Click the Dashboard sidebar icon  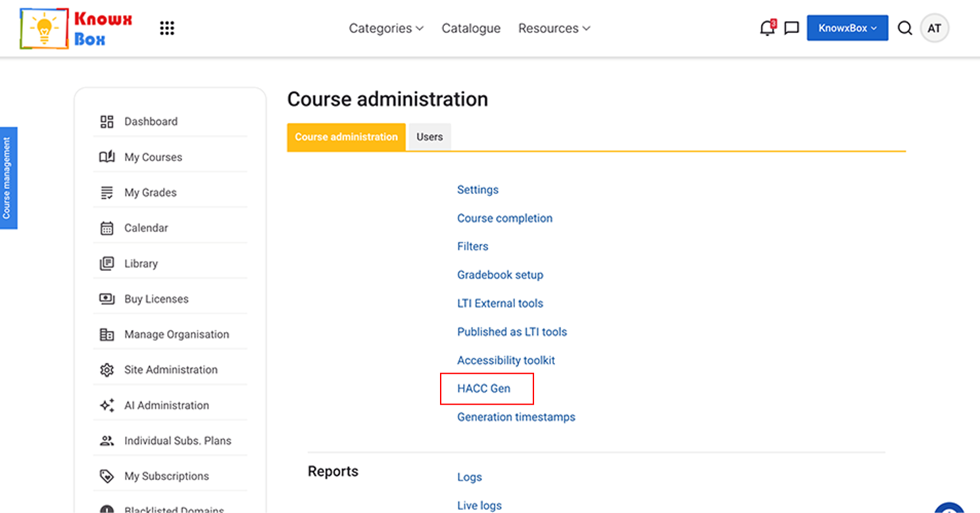tap(107, 122)
